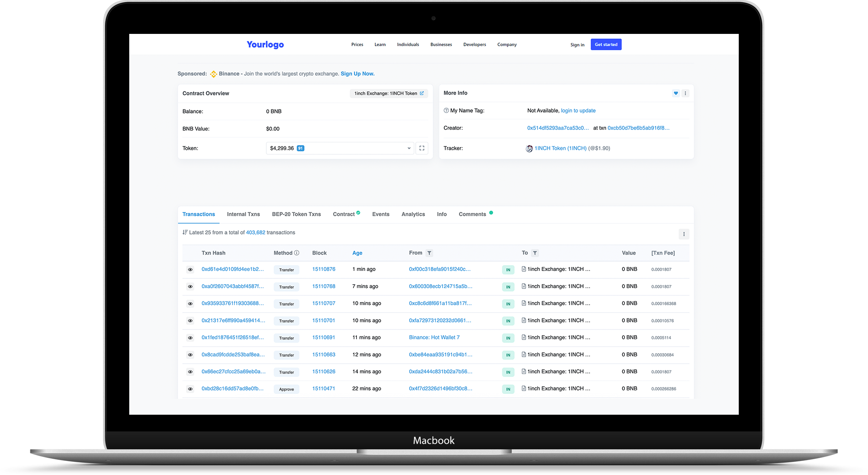Open the More Info three-dot menu
The width and height of the screenshot is (868, 475).
tap(685, 93)
